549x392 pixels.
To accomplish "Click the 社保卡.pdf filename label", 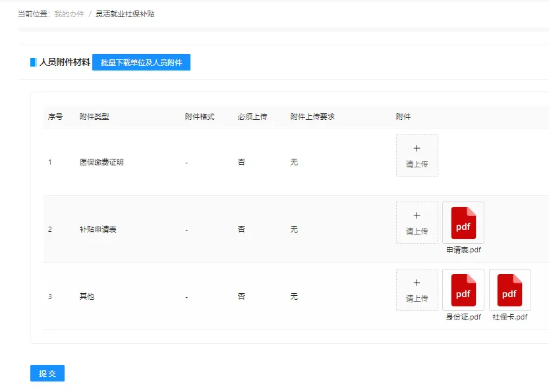I will coord(510,317).
